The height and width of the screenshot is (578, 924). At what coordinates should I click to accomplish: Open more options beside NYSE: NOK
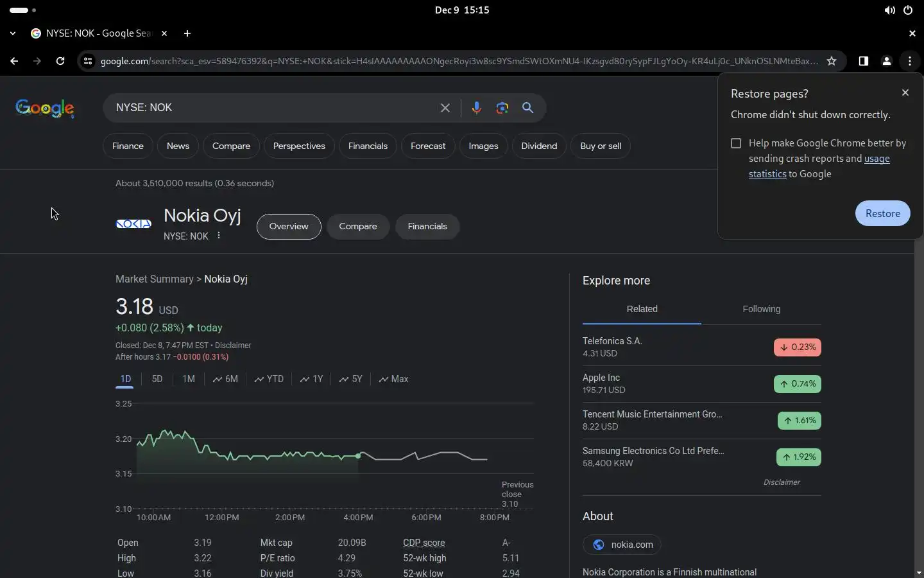(219, 236)
